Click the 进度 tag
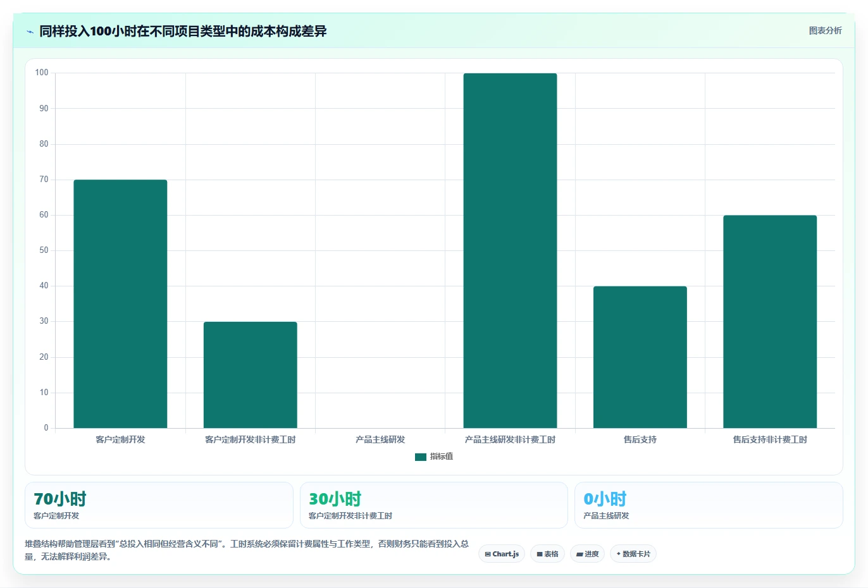The height and width of the screenshot is (588, 868). (587, 554)
